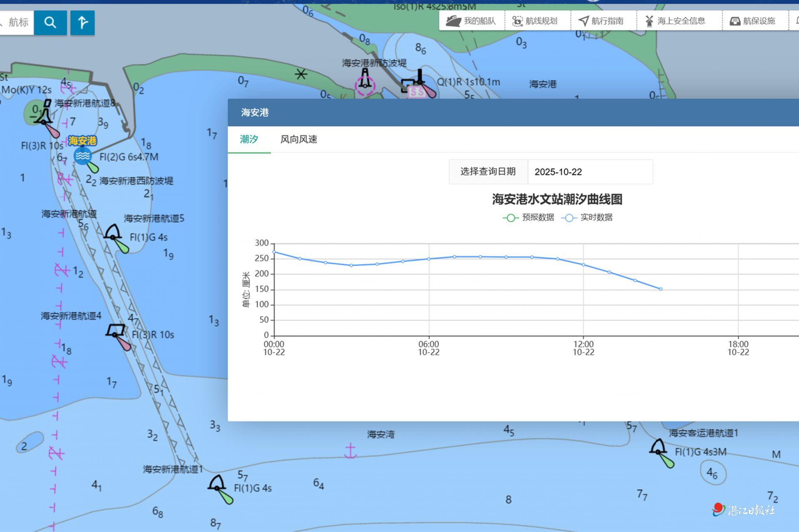Select the 潮汐 tab
Viewport: 799px width, 532px height.
[249, 139]
